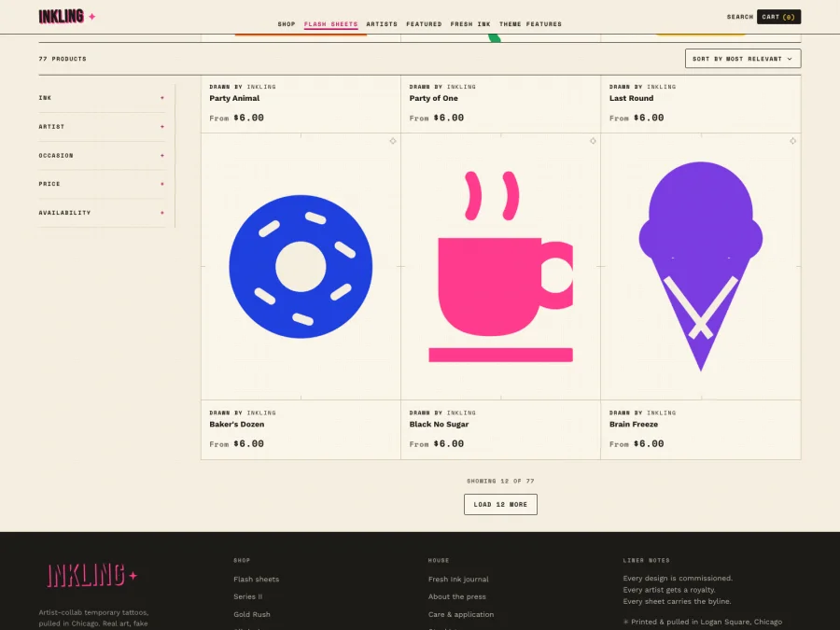The height and width of the screenshot is (630, 840).
Task: Click the INKLING logo in the header
Action: click(x=61, y=17)
